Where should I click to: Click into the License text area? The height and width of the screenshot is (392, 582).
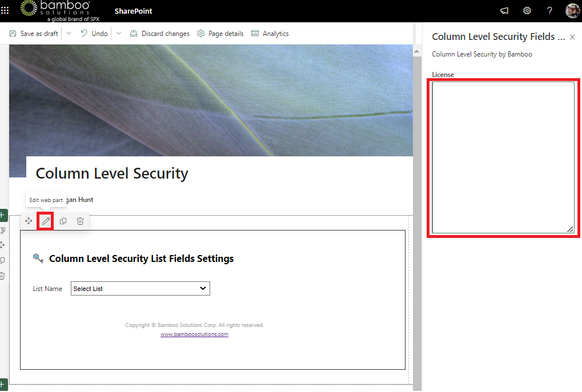pyautogui.click(x=503, y=157)
